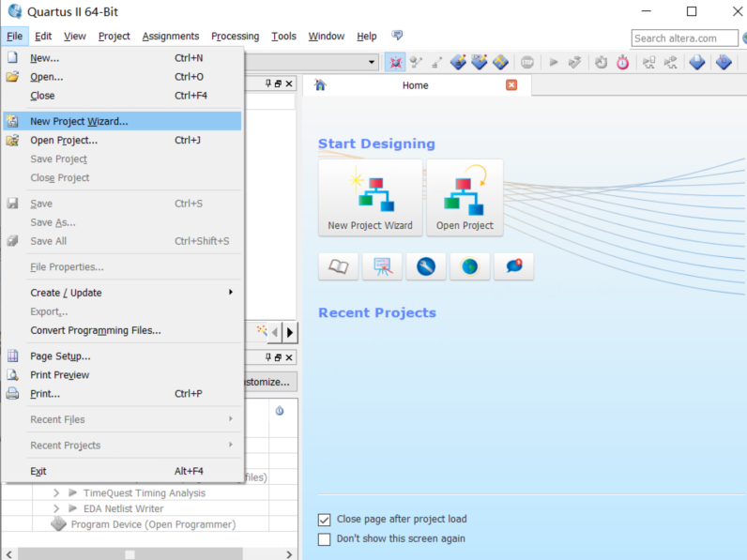
Task: Open the Help menu
Action: [x=367, y=37]
